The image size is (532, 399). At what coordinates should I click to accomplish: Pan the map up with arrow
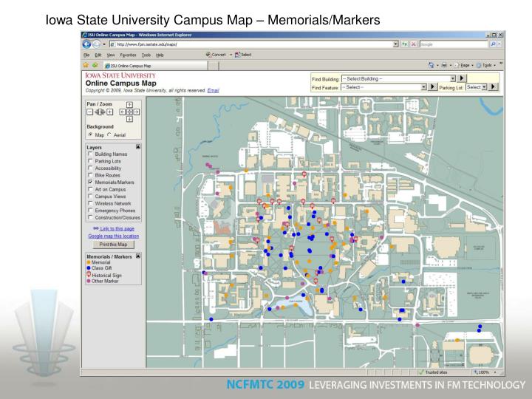coord(129,105)
